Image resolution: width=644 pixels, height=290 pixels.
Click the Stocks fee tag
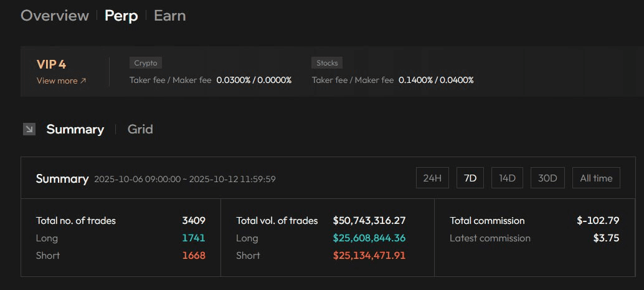point(327,63)
